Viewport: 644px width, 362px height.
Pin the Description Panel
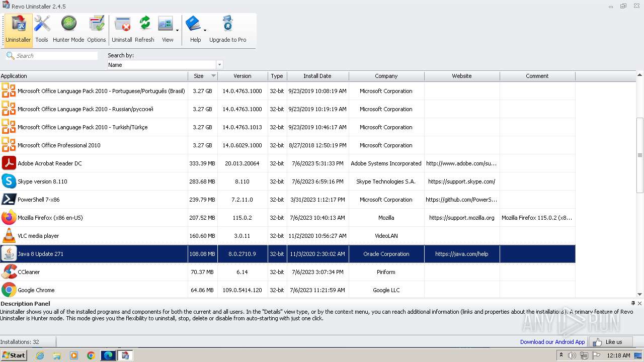(x=633, y=303)
